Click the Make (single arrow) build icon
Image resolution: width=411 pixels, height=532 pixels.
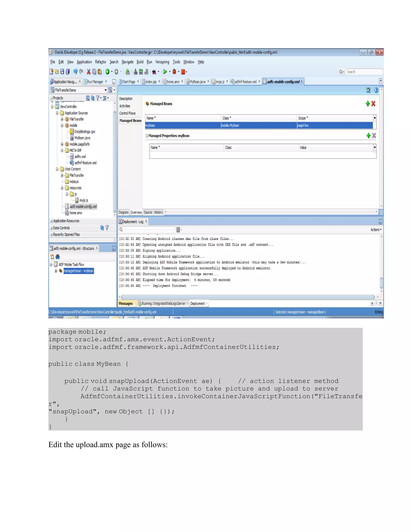pyautogui.click(x=135, y=72)
